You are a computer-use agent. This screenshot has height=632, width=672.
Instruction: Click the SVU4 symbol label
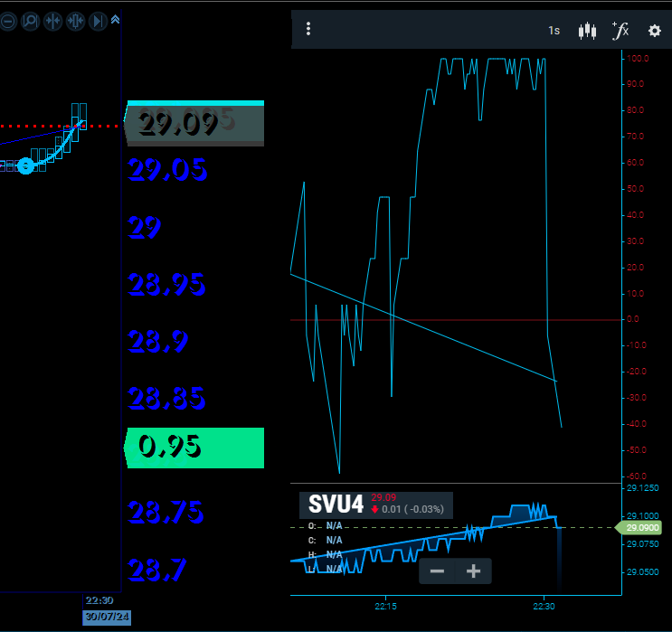point(336,505)
